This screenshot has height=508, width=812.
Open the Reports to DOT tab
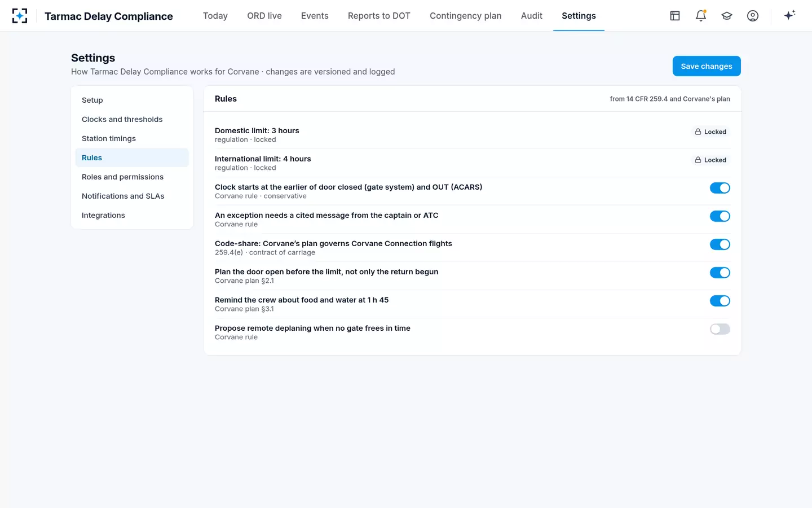(x=379, y=16)
